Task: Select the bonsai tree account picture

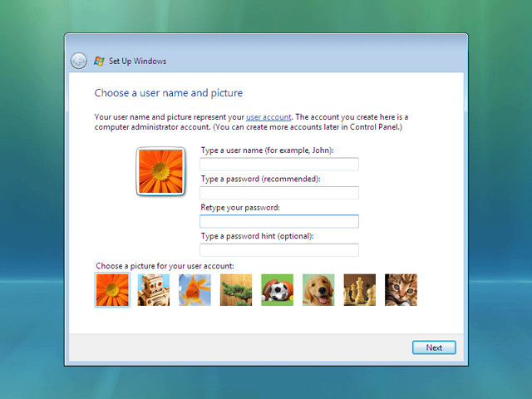Action: (x=236, y=290)
